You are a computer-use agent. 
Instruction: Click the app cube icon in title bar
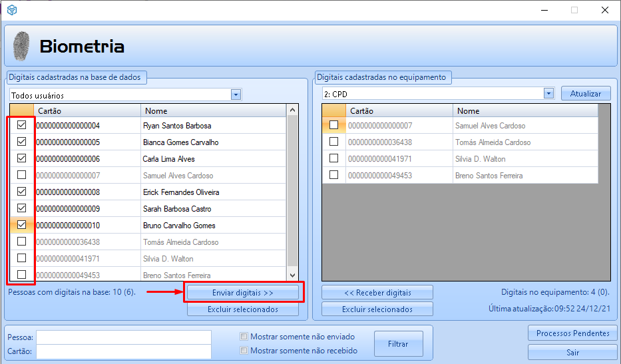(11, 10)
